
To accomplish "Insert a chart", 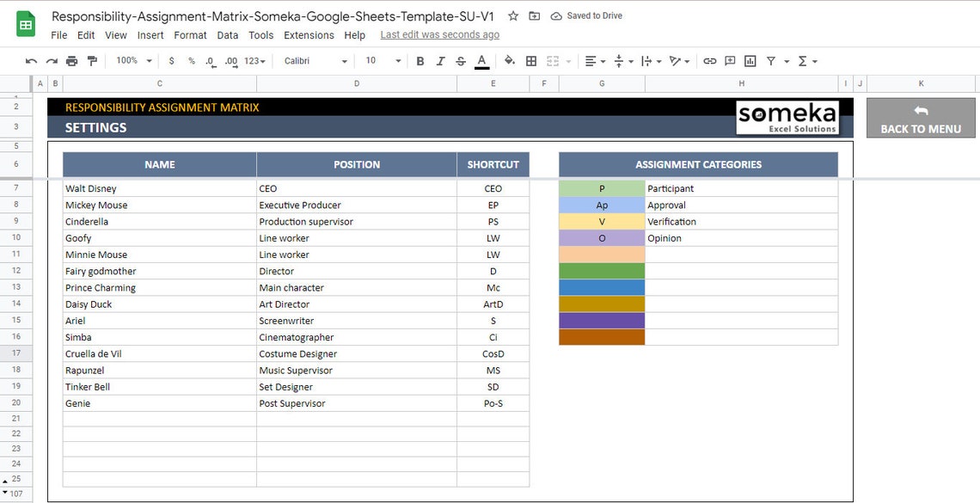I will [750, 60].
